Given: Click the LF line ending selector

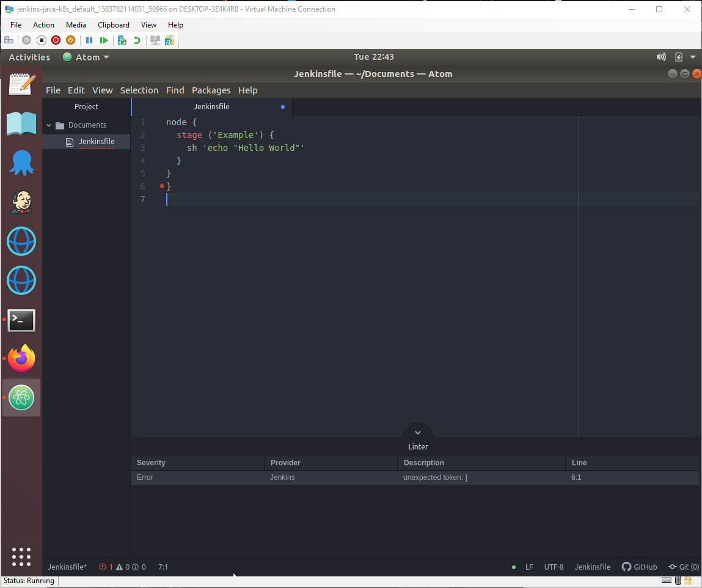Looking at the screenshot, I should [529, 567].
